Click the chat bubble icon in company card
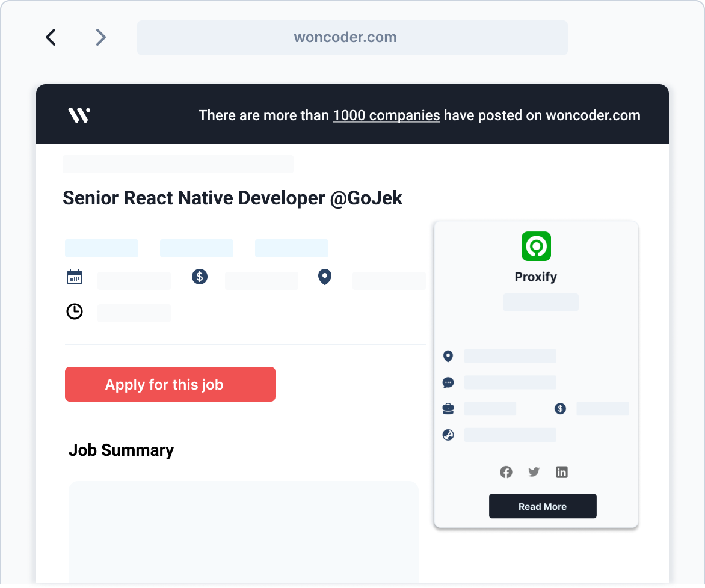This screenshot has height=588, width=705. [448, 382]
